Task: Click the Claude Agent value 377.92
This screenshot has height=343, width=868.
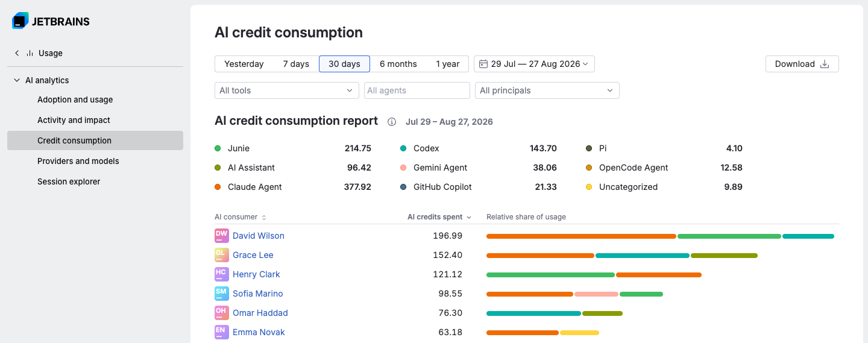Action: click(357, 187)
